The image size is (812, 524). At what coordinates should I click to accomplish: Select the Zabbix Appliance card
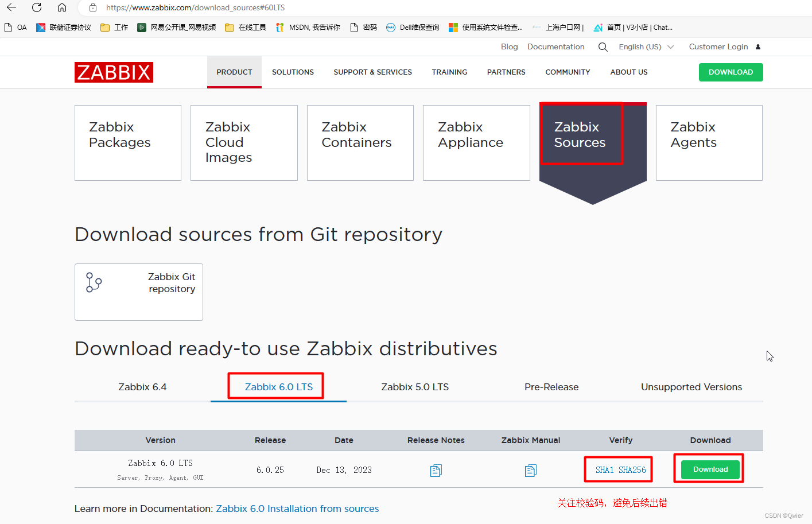point(476,143)
